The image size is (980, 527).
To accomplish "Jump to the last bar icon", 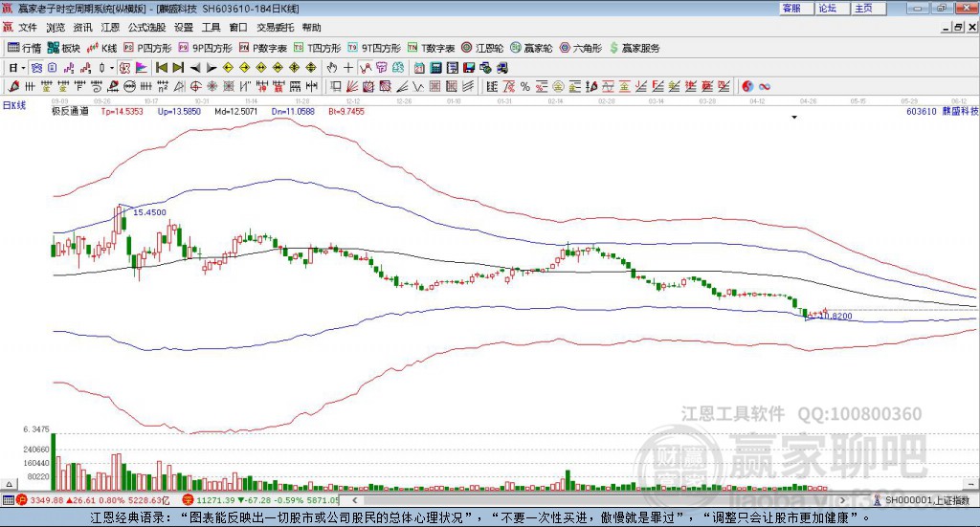I will click(x=178, y=68).
